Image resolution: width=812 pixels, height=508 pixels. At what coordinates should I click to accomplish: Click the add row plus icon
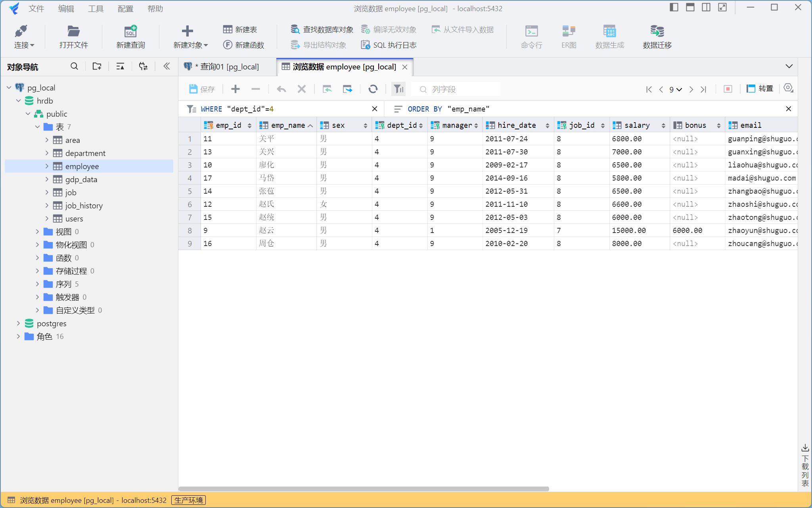tap(236, 89)
